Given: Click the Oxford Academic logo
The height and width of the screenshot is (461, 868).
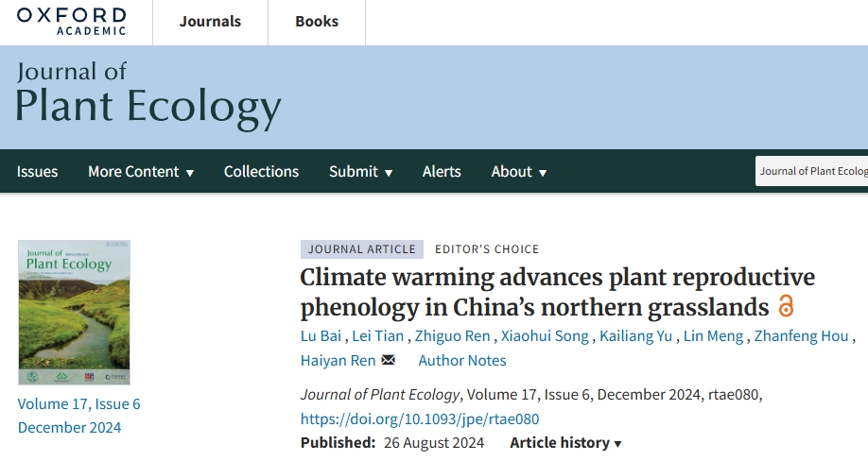Looking at the screenshot, I should [x=71, y=21].
